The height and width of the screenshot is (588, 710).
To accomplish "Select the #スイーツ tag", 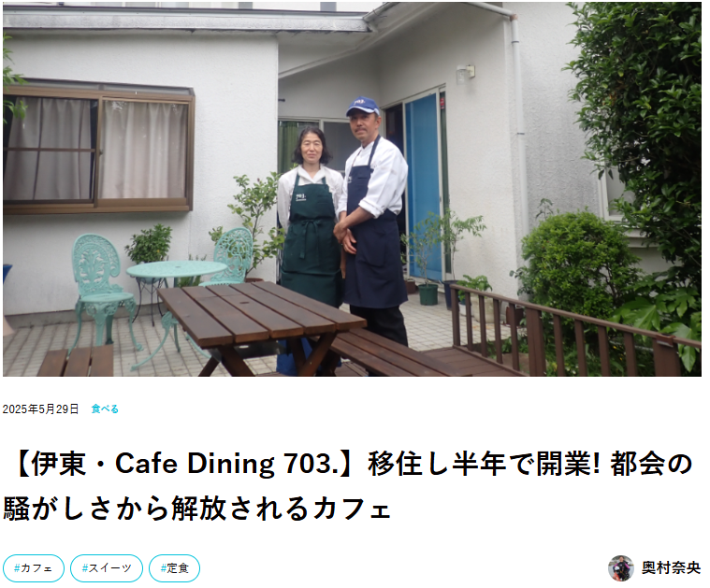I will pos(107,568).
